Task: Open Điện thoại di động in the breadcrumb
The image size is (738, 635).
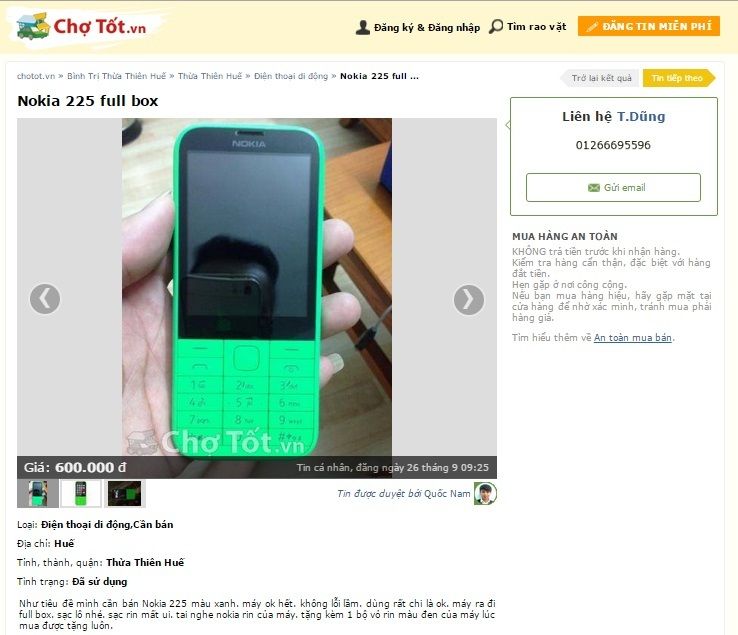Action: click(291, 76)
